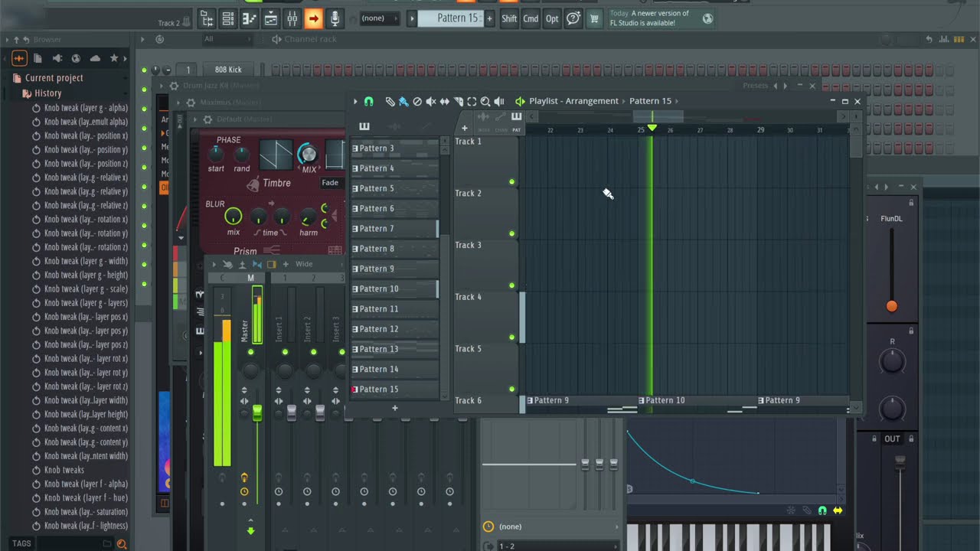This screenshot has height=551, width=980.
Task: Open the Piano roll toolbar button
Action: pyautogui.click(x=250, y=18)
